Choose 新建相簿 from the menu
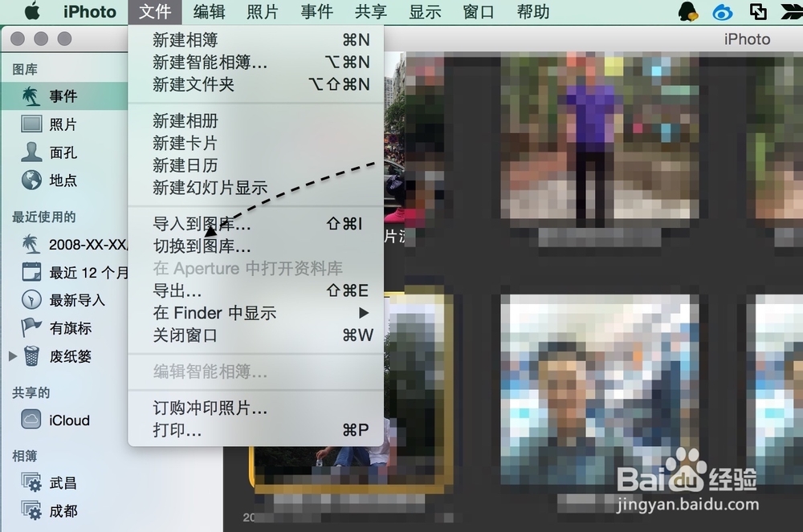 click(255, 40)
